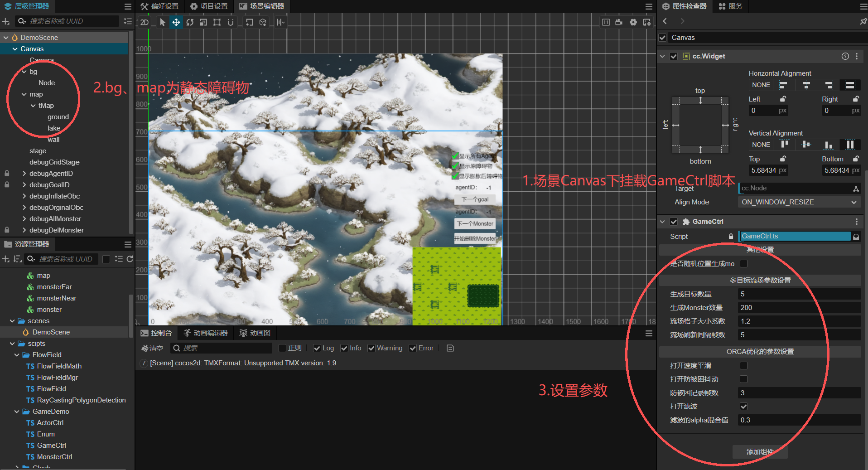Click the 添加组件 button
The width and height of the screenshot is (868, 470).
(x=760, y=452)
